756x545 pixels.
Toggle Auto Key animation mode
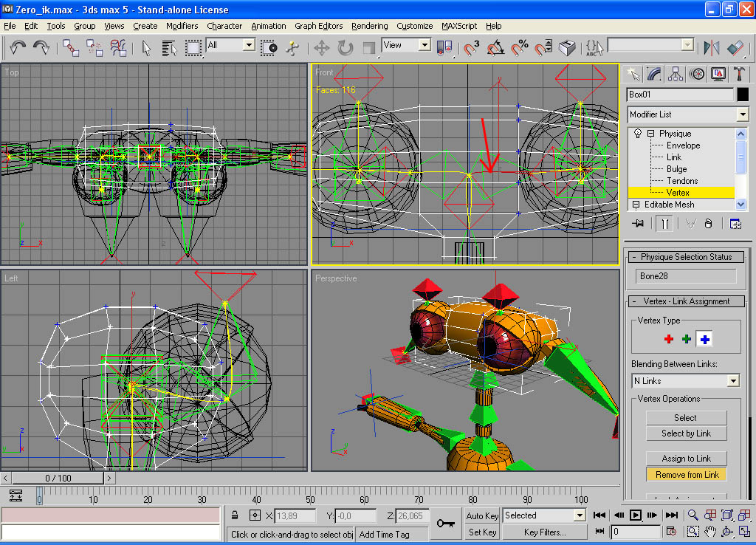click(482, 515)
